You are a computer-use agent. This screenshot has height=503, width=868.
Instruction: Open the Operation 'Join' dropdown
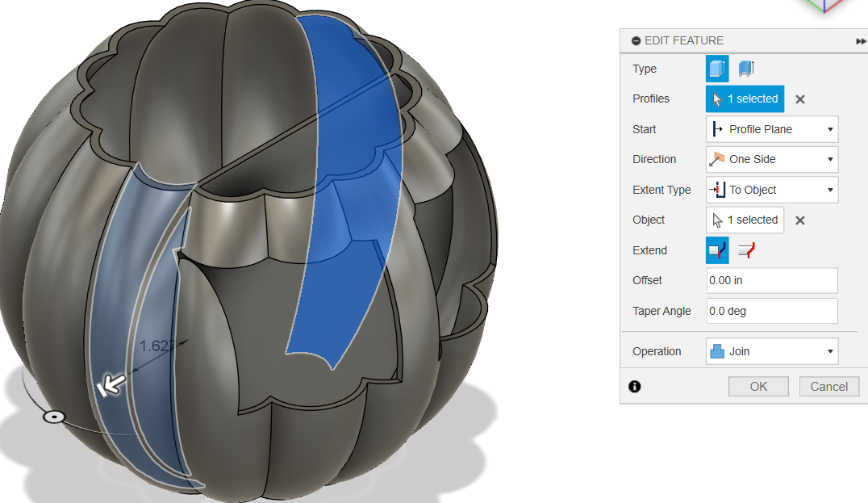click(772, 351)
